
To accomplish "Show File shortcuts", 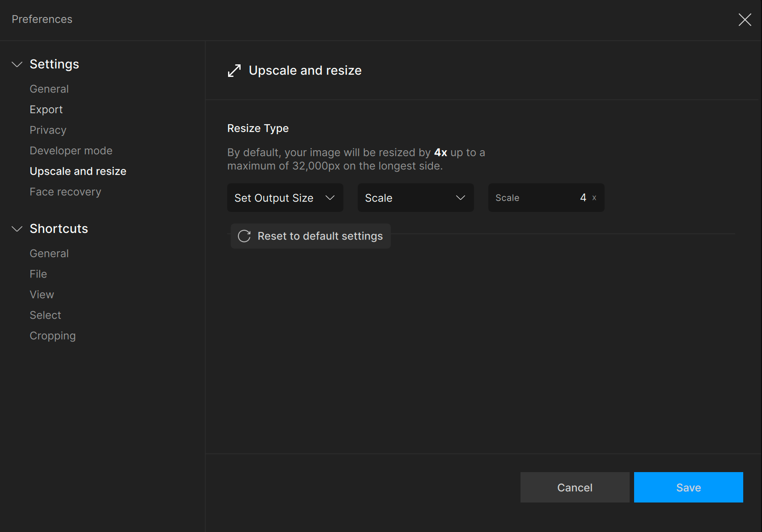I will coord(38,274).
